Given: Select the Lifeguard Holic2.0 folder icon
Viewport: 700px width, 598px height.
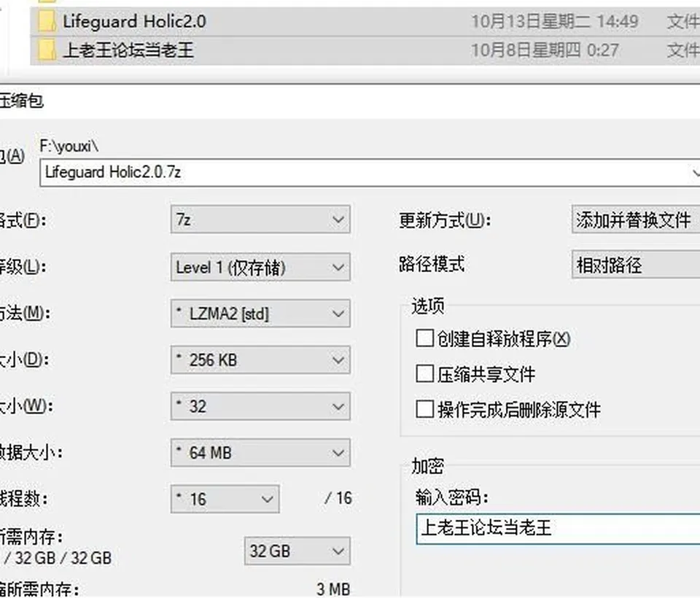Looking at the screenshot, I should click(47, 21).
